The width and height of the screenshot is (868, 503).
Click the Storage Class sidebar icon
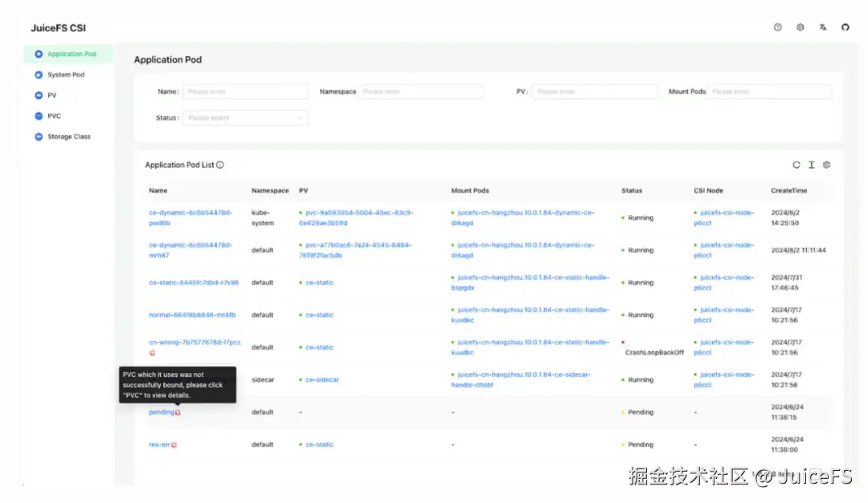pos(39,137)
